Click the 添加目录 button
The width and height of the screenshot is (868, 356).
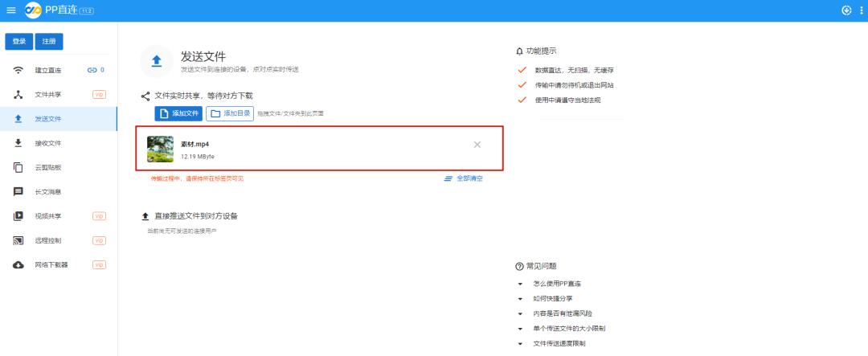[230, 113]
